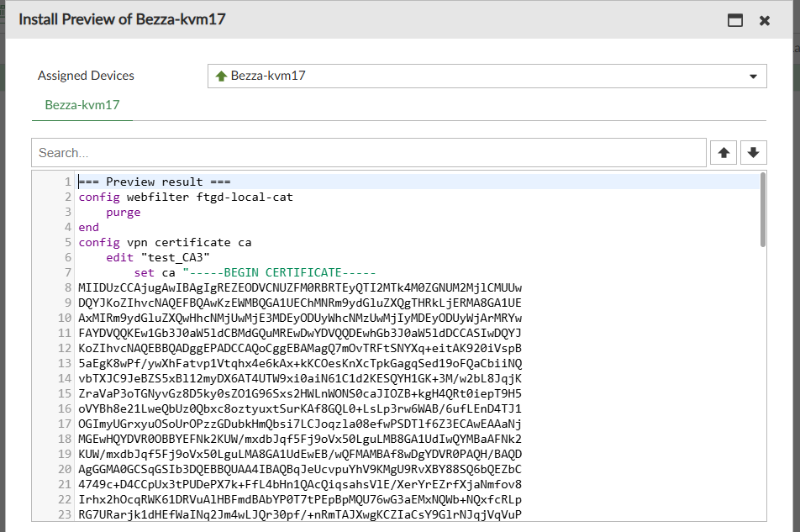The image size is (800, 532).
Task: Click line number 1 in gutter
Action: (67, 182)
